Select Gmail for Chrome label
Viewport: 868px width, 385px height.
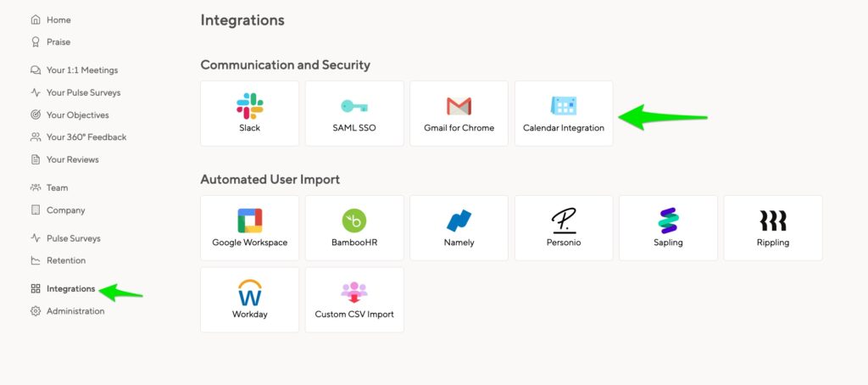coord(459,128)
